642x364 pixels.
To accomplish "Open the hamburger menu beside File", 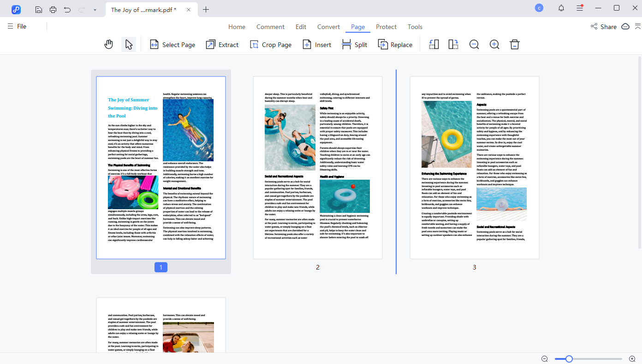I will coord(10,26).
